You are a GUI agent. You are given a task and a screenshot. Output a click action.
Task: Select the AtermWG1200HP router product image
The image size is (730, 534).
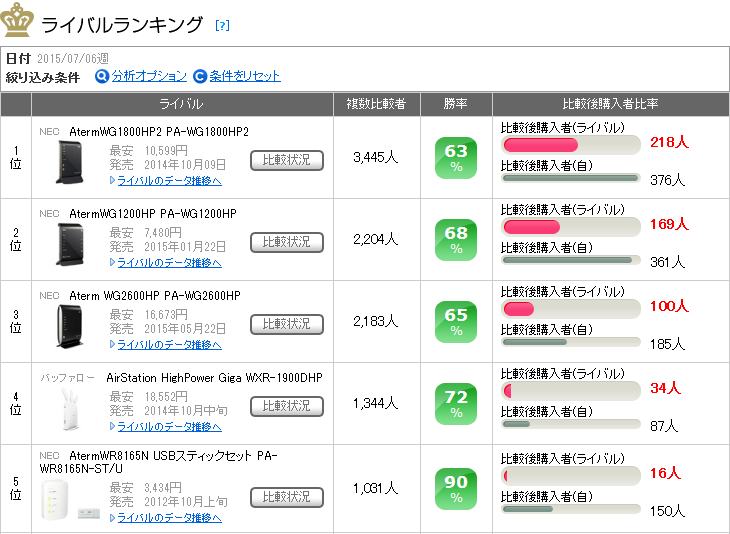(x=70, y=244)
